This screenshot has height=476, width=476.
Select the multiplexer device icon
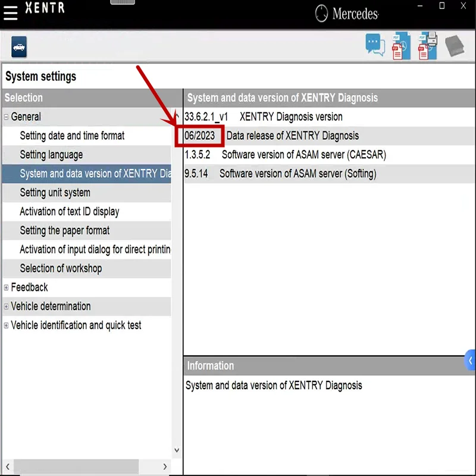click(455, 45)
